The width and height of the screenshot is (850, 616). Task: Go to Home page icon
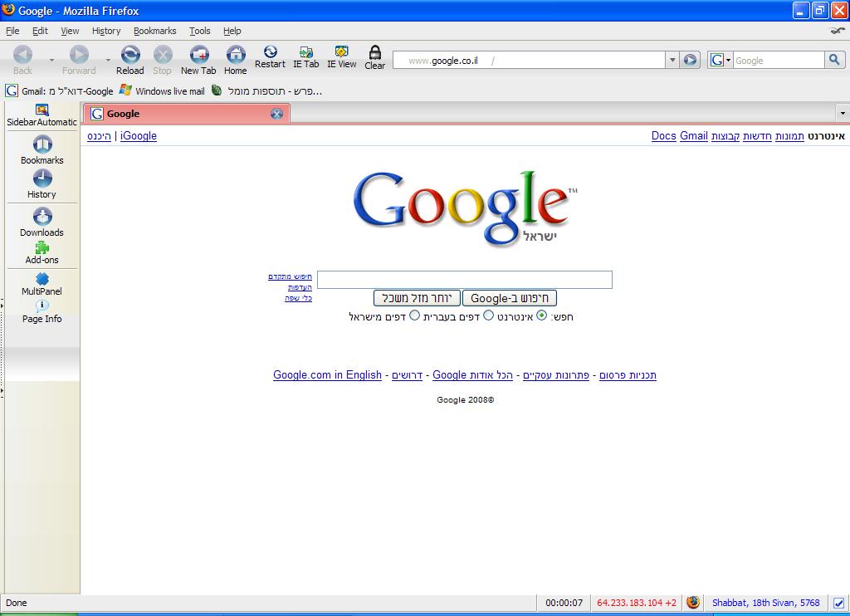point(236,56)
